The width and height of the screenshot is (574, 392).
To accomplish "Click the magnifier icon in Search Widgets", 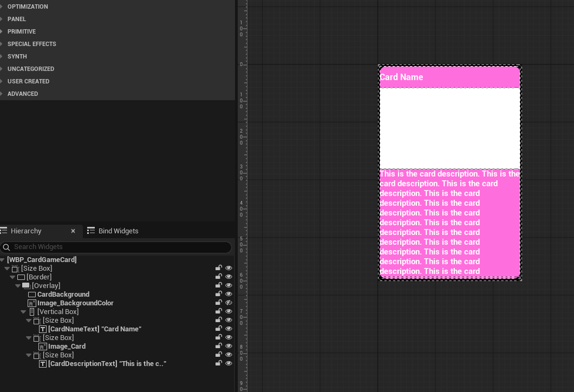I will click(x=6, y=247).
